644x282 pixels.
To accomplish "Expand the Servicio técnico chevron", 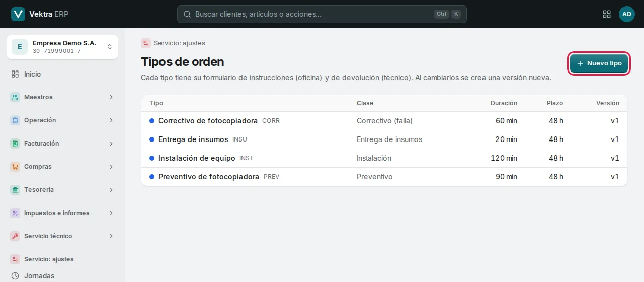I will [111, 236].
